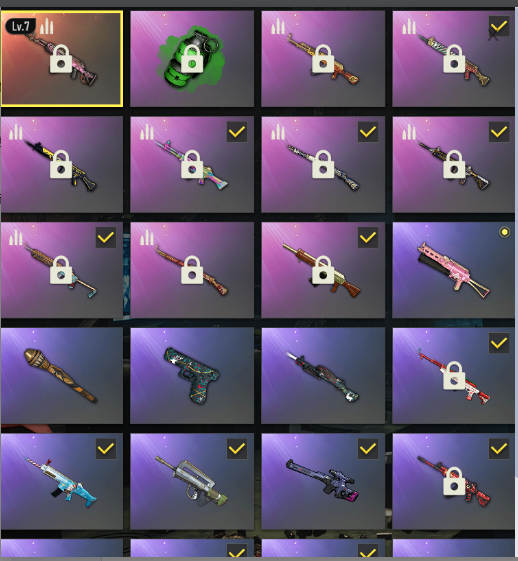The height and width of the screenshot is (561, 518).
Task: Select the silver bullpup FAMAS-style rifle skin
Action: 192,481
